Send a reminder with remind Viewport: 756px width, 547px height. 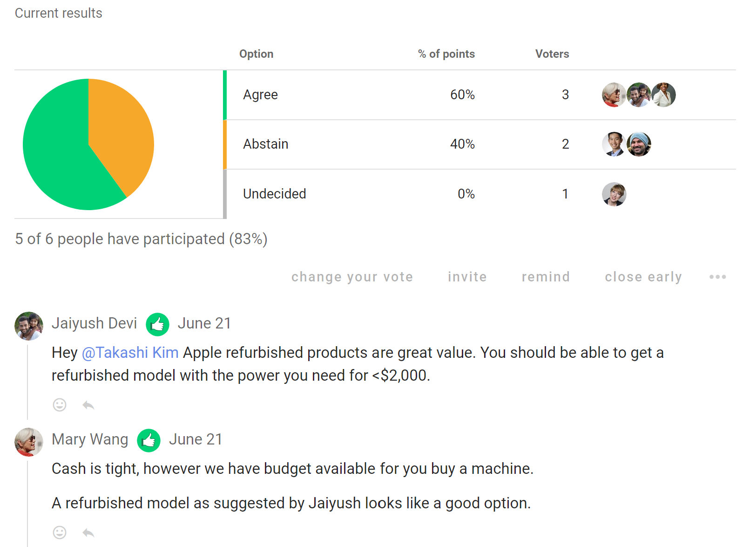pyautogui.click(x=546, y=277)
